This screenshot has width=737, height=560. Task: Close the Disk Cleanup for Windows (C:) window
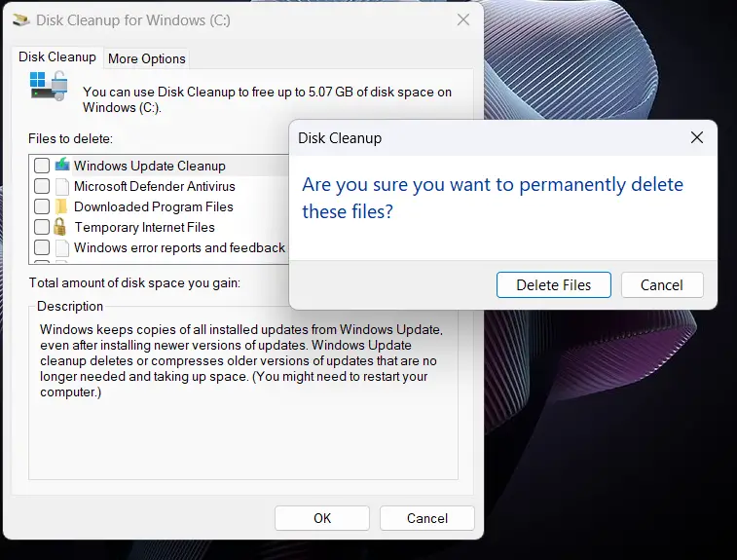[463, 19]
